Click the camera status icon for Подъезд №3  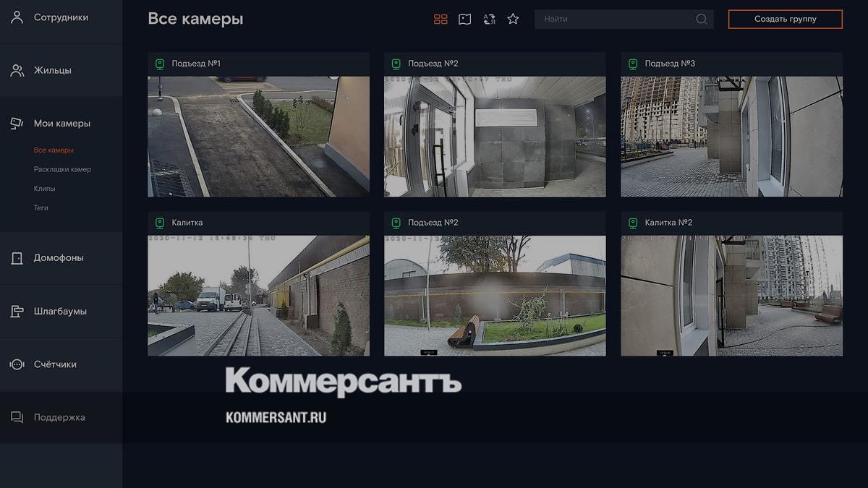[x=633, y=64]
